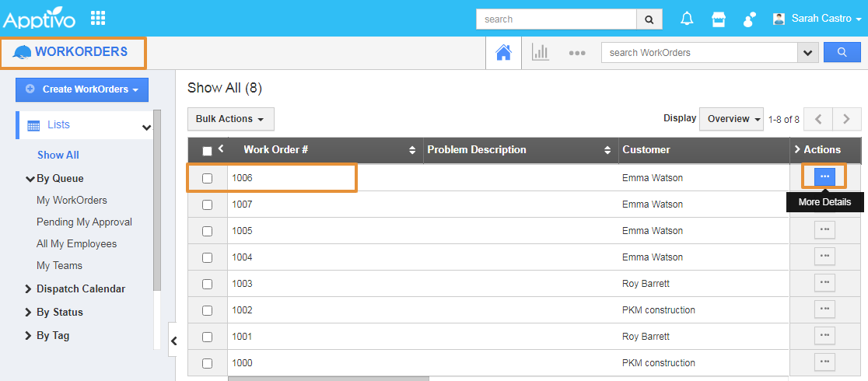Toggle the select-all header checkbox
The height and width of the screenshot is (381, 868).
pos(207,151)
